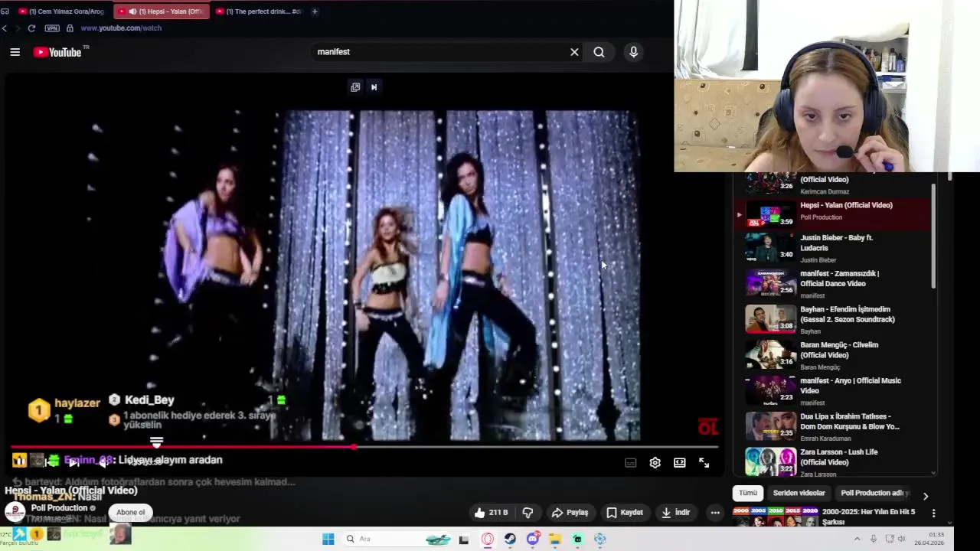Open the Windows Start button
This screenshot has width=980, height=551.
(328, 540)
